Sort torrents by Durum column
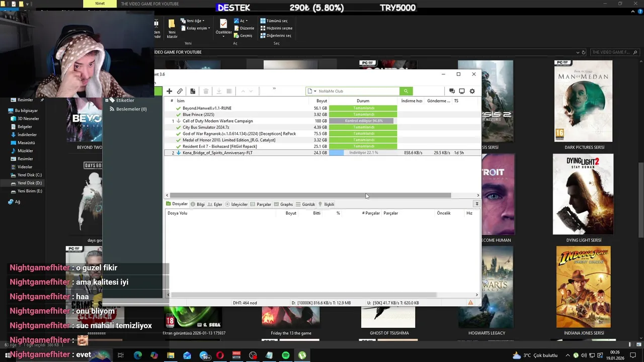644x362 pixels. [x=363, y=101]
